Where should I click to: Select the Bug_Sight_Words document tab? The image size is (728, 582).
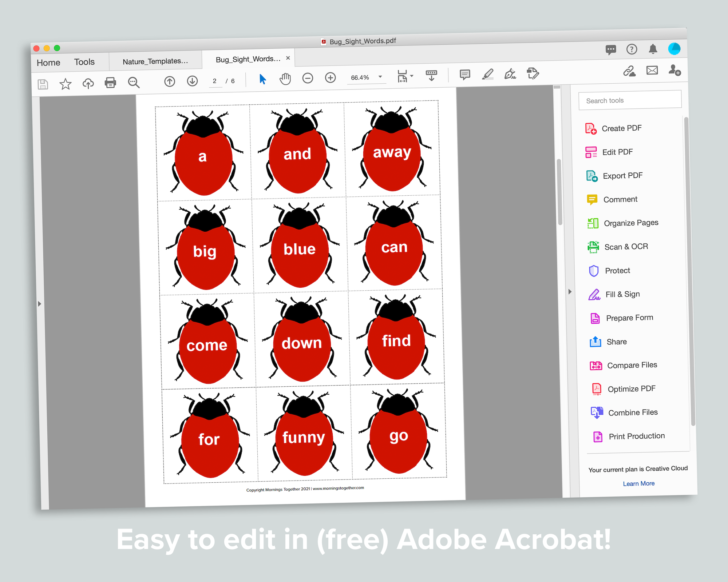pyautogui.click(x=248, y=59)
